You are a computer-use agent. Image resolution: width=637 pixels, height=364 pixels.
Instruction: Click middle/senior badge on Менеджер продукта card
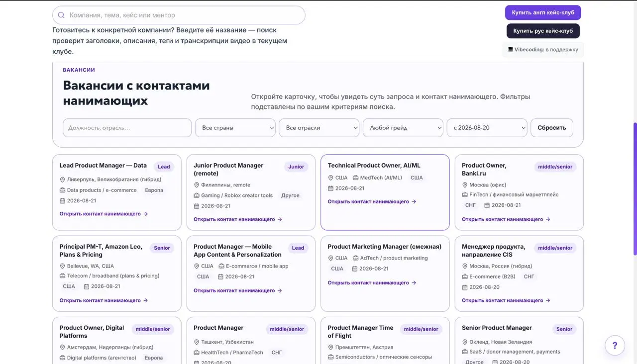555,248
